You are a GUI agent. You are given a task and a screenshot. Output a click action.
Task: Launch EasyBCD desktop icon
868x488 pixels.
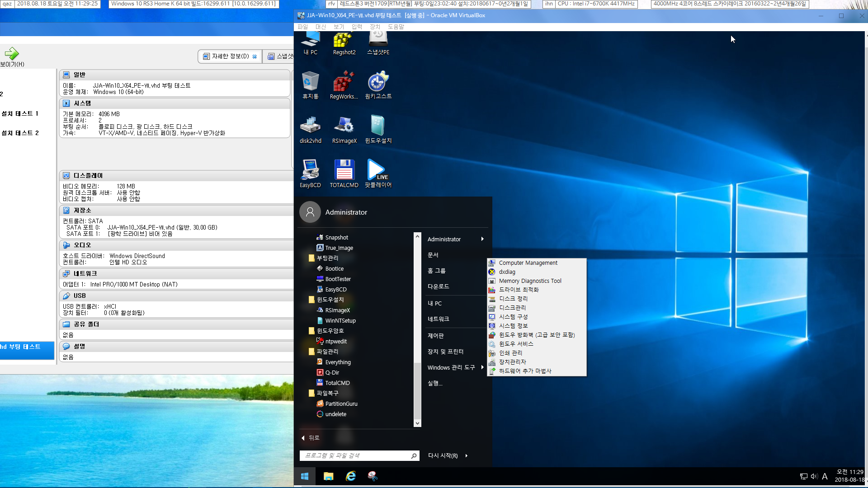tap(310, 174)
